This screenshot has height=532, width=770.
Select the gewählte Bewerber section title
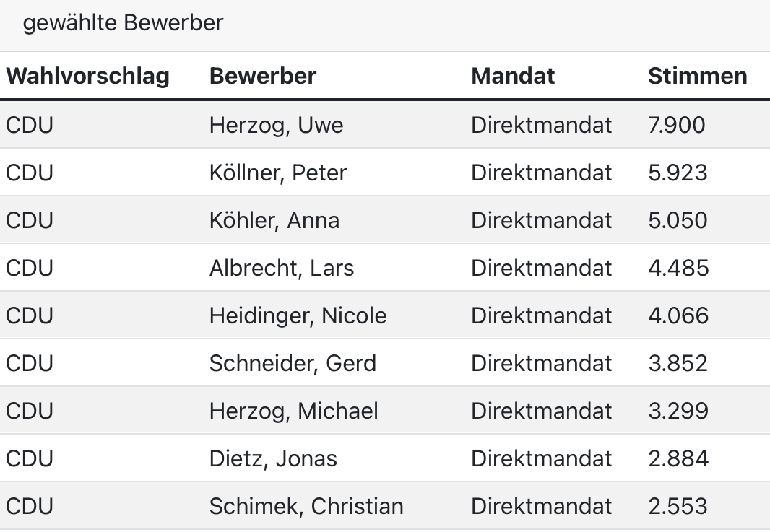coord(124,22)
